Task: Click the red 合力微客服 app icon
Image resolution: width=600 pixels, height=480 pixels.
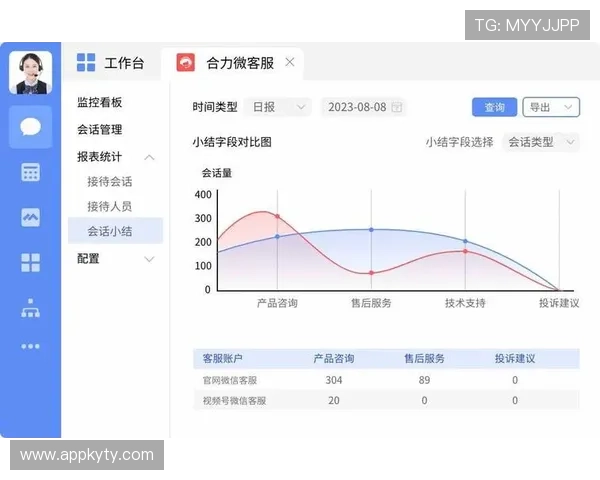Action: 186,62
